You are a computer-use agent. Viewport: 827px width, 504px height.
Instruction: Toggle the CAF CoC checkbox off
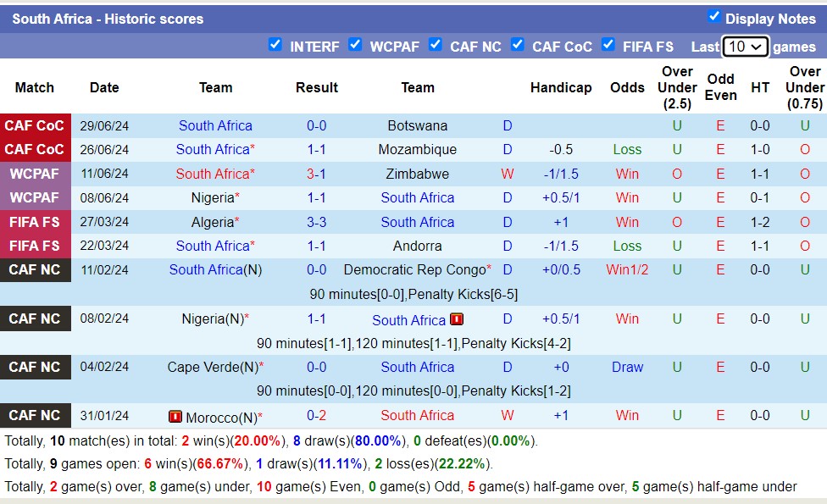(517, 44)
